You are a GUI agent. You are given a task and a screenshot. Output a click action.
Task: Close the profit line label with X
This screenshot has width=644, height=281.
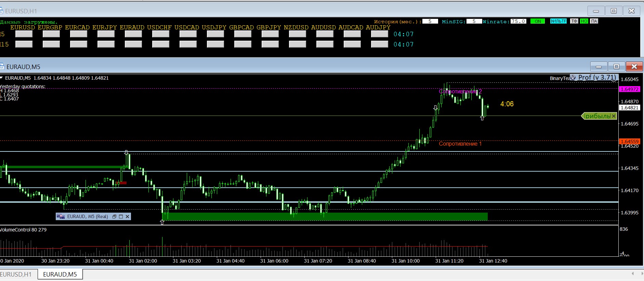click(x=614, y=116)
